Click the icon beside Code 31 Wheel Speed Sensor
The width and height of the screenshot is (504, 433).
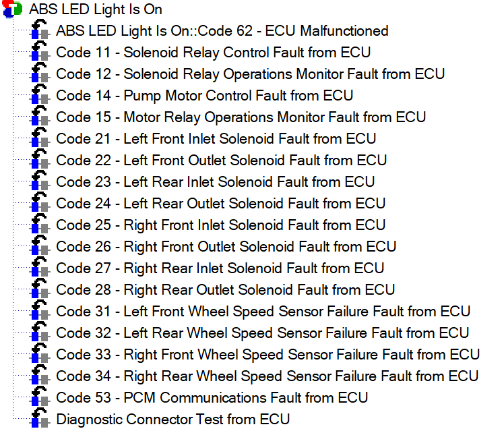coord(40,310)
